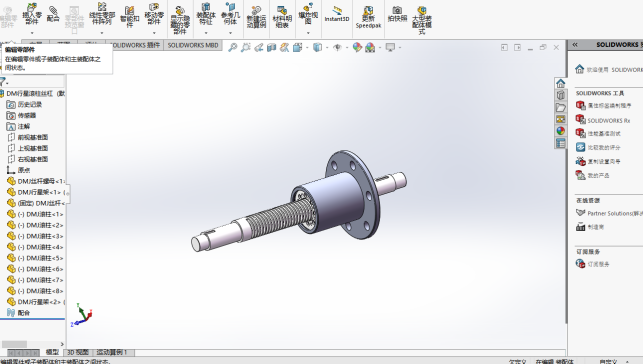Click the Exploded View (爆炸视图) tool
The width and height of the screenshot is (643, 364).
[308, 14]
